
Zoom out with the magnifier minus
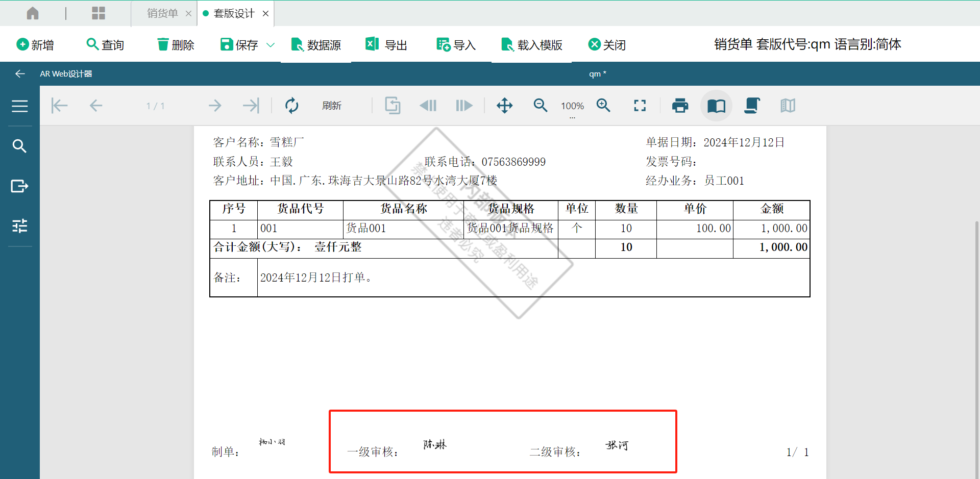[x=541, y=106]
